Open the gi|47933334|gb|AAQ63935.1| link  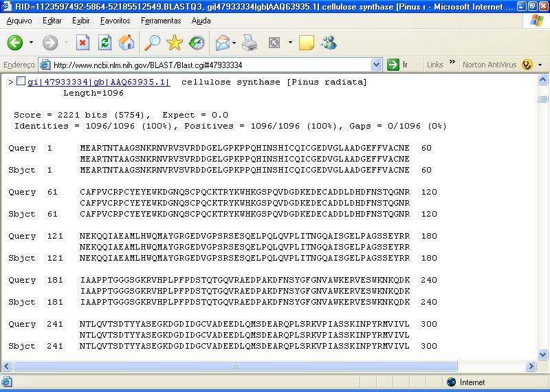click(x=99, y=82)
